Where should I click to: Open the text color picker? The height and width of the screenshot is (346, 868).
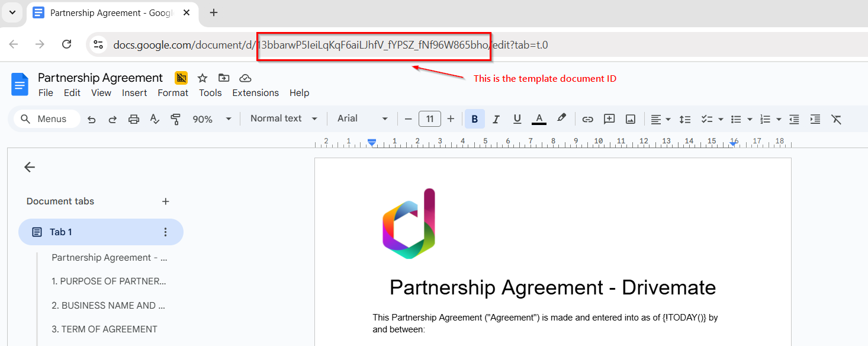tap(538, 118)
